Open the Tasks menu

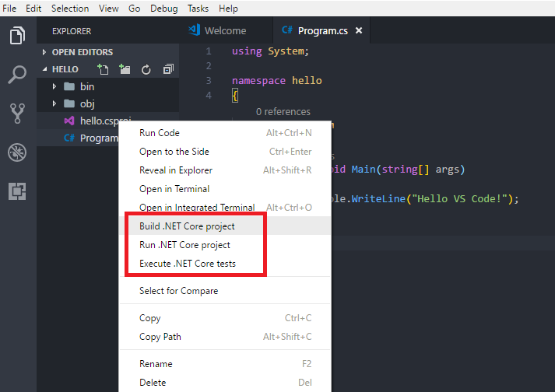point(198,8)
